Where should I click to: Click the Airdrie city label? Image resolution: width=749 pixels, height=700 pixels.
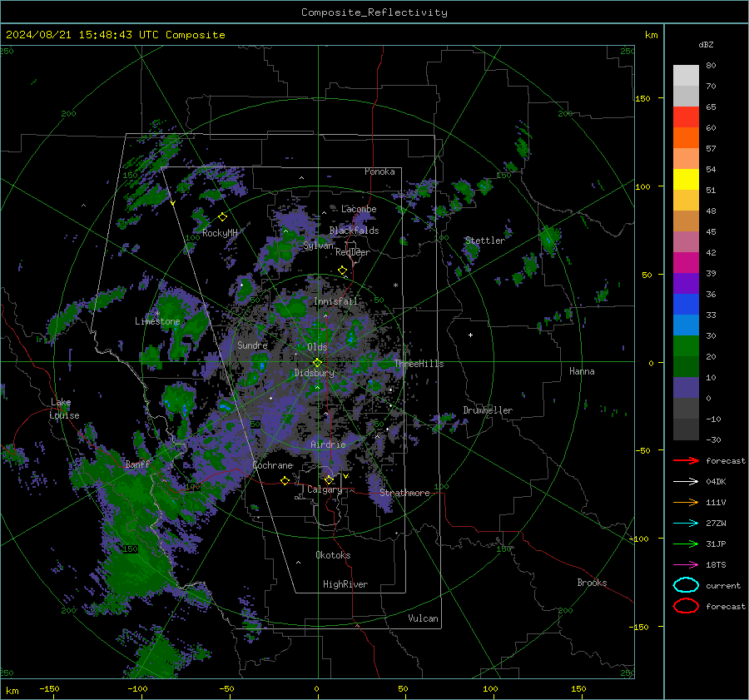(x=328, y=444)
